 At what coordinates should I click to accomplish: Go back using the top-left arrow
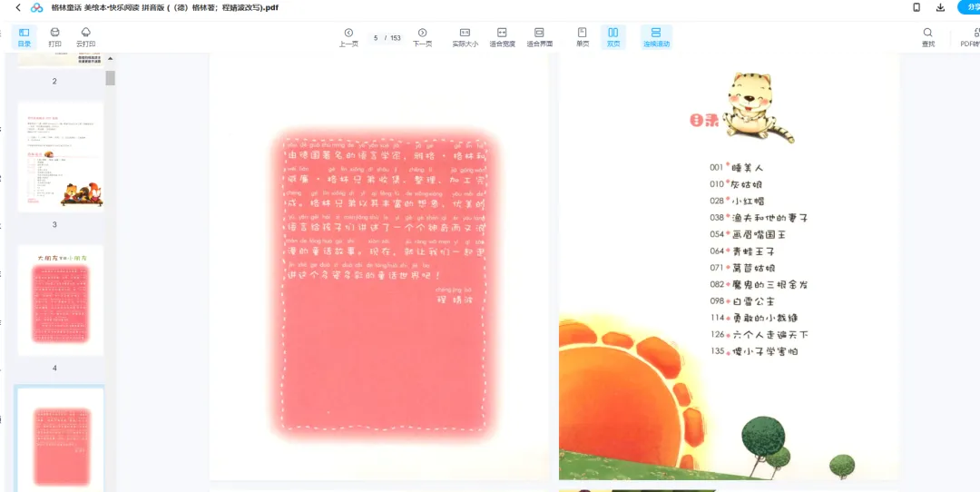click(x=17, y=7)
